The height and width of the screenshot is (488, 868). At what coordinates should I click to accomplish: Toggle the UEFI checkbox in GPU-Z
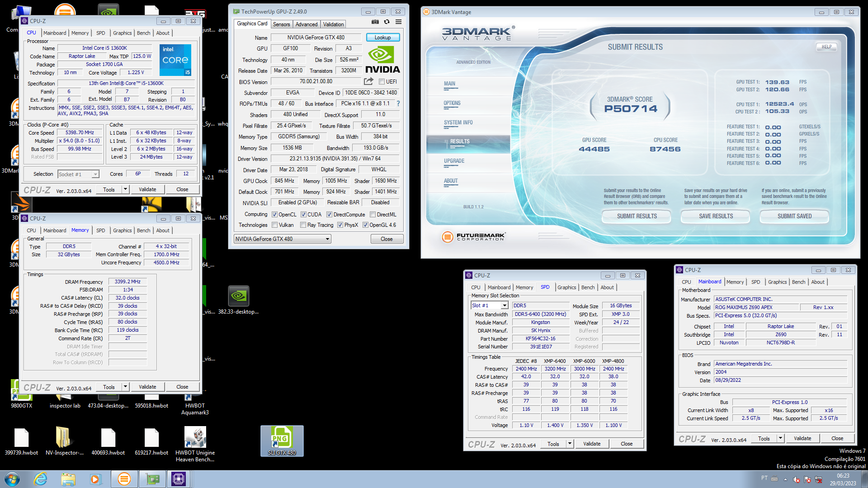[382, 82]
